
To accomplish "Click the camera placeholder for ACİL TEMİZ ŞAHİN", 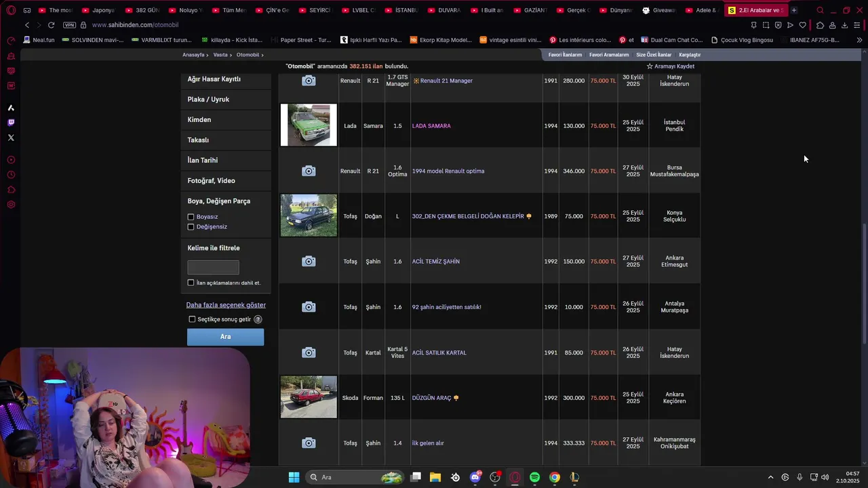I will coord(309,262).
